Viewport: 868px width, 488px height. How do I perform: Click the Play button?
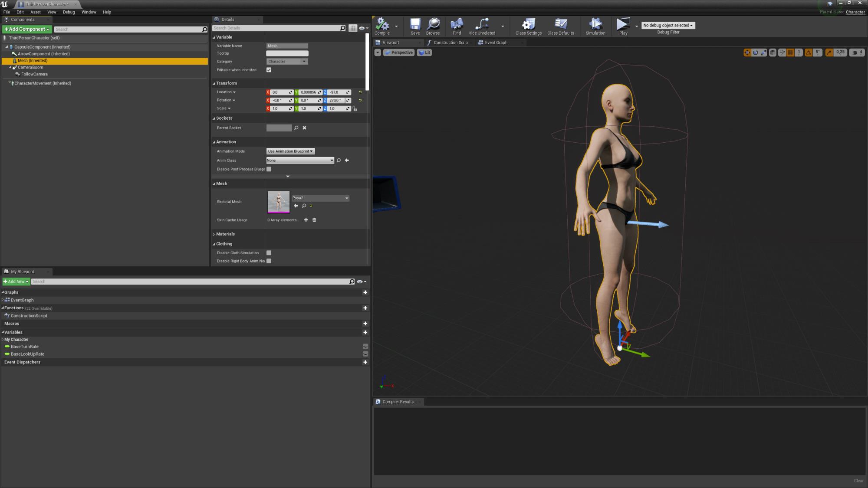[623, 26]
